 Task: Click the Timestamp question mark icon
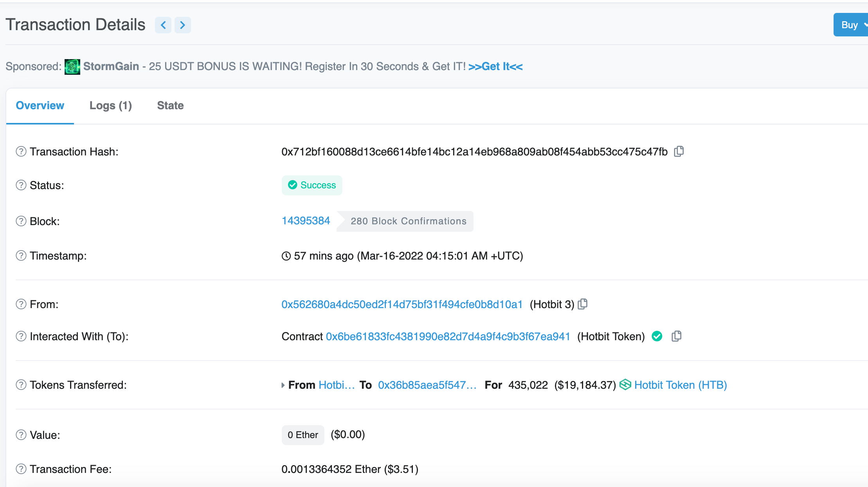coord(21,256)
